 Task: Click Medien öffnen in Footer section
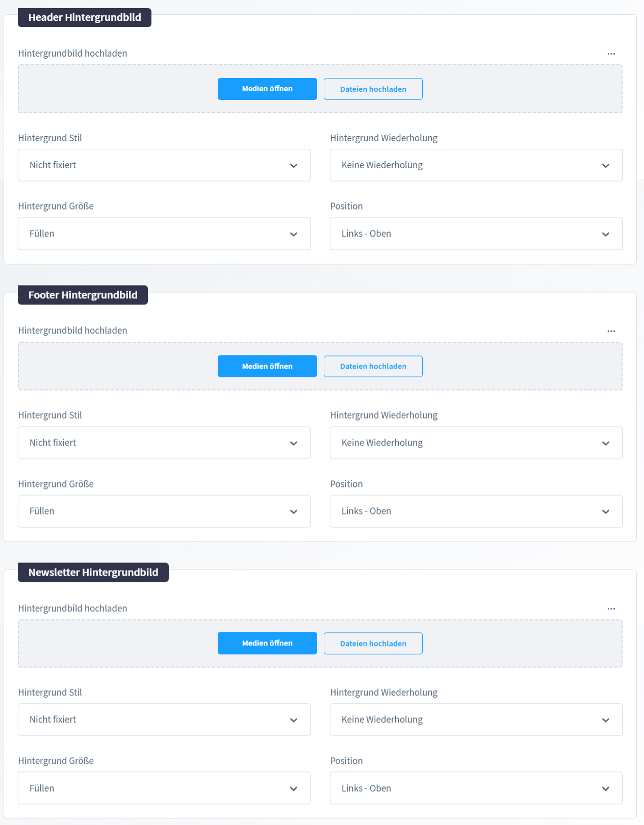click(x=267, y=366)
